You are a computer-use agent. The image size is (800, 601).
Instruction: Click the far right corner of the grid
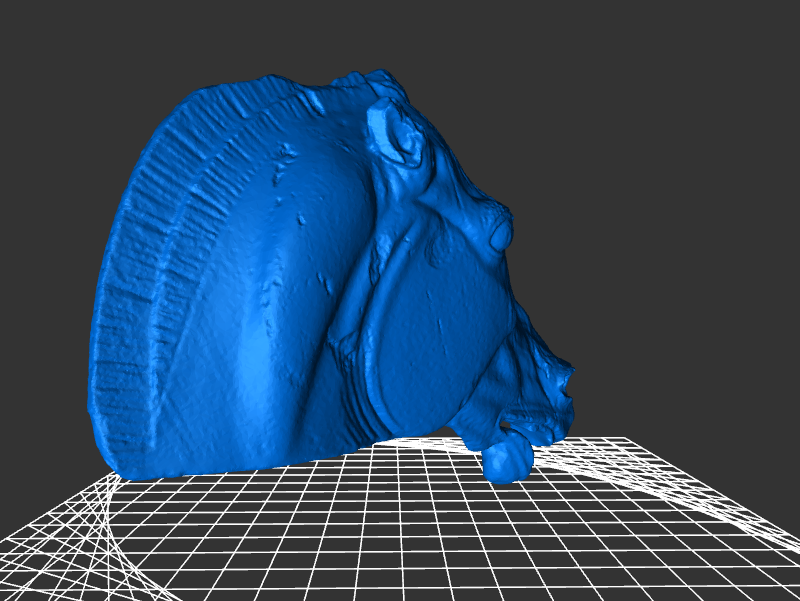[x=790, y=545]
